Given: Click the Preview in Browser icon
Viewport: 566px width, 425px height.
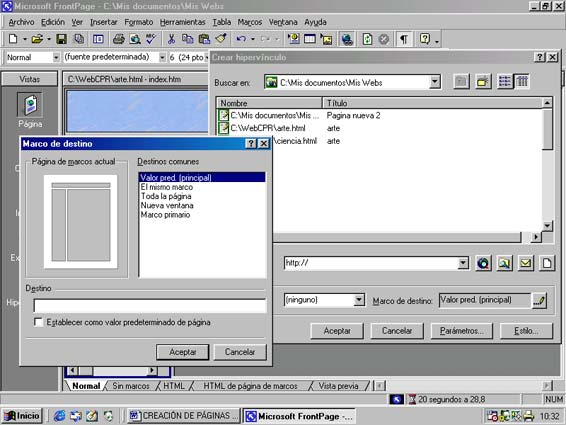Looking at the screenshot, I should (135, 39).
